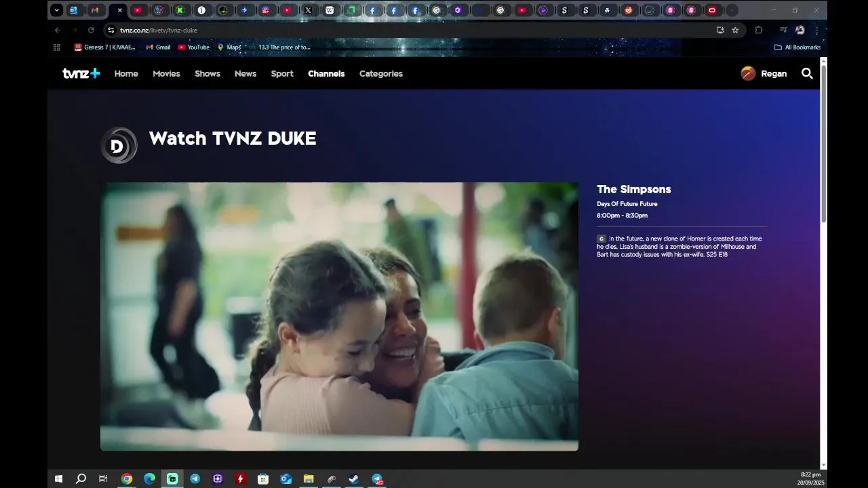868x488 pixels.
Task: Open the purple square taskbar app
Action: [218, 479]
